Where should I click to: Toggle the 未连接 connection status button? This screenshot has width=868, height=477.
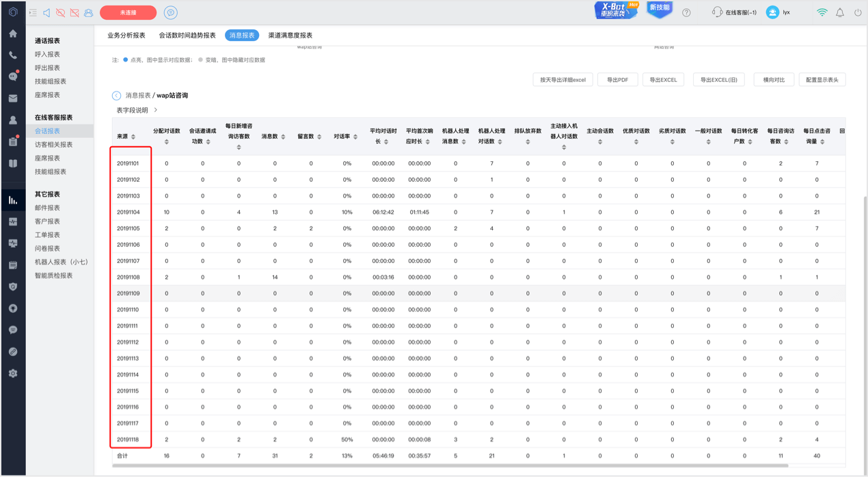(128, 12)
